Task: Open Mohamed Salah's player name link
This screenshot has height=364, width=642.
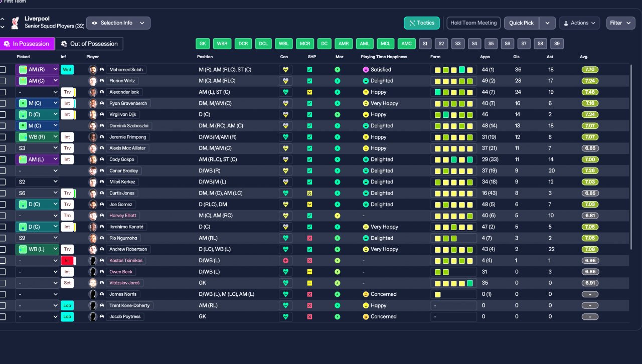Action: click(126, 70)
